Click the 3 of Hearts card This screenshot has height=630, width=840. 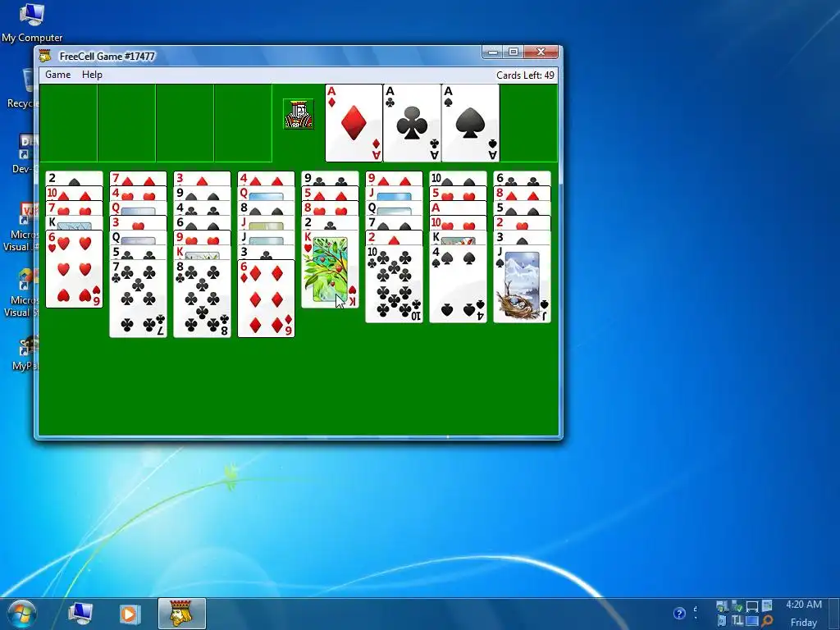coord(138,223)
